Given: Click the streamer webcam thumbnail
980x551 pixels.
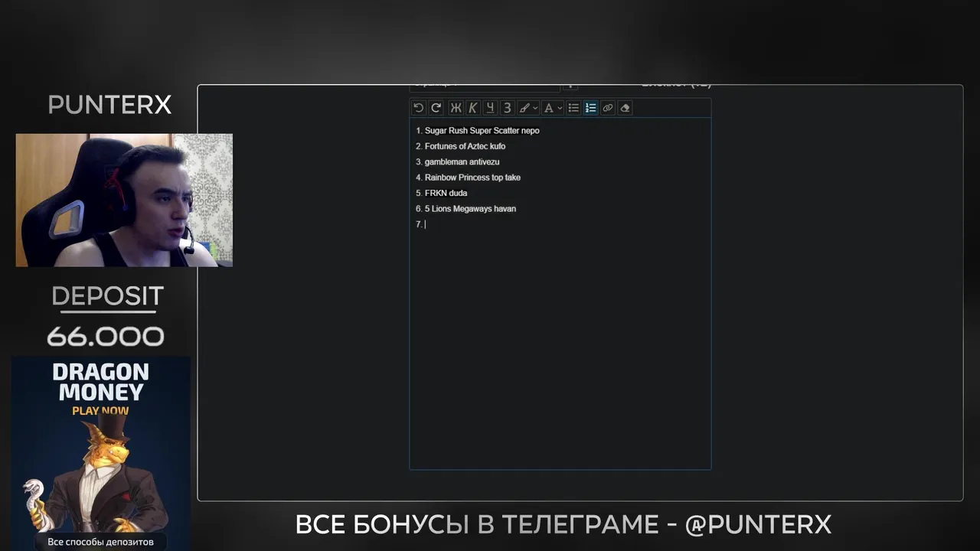Looking at the screenshot, I should (x=124, y=201).
